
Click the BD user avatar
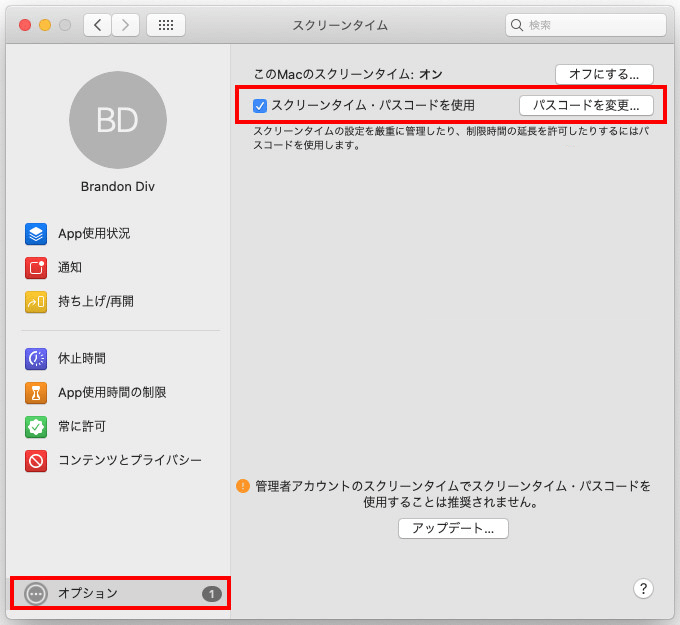coord(118,120)
